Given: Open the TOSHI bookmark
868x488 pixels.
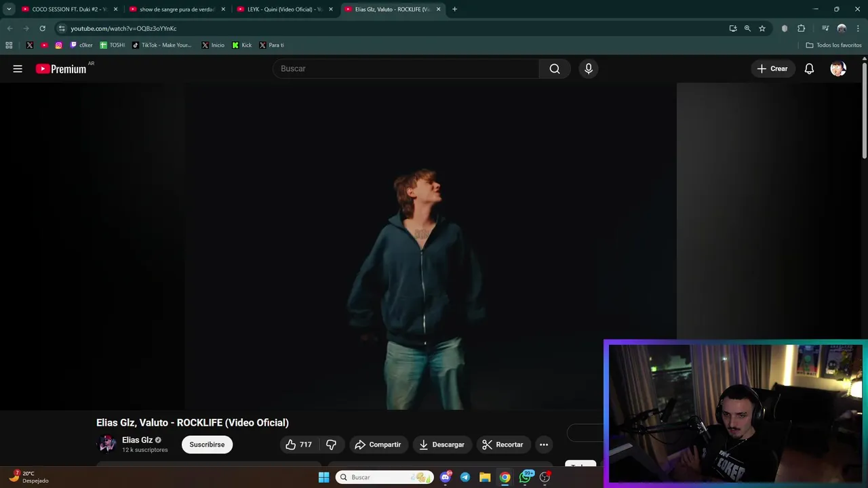Looking at the screenshot, I should (x=113, y=45).
